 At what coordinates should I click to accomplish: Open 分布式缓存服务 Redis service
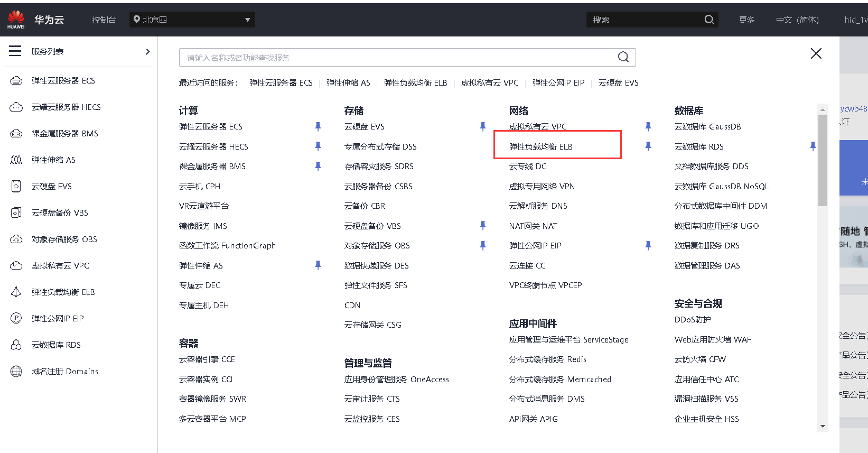pos(548,359)
